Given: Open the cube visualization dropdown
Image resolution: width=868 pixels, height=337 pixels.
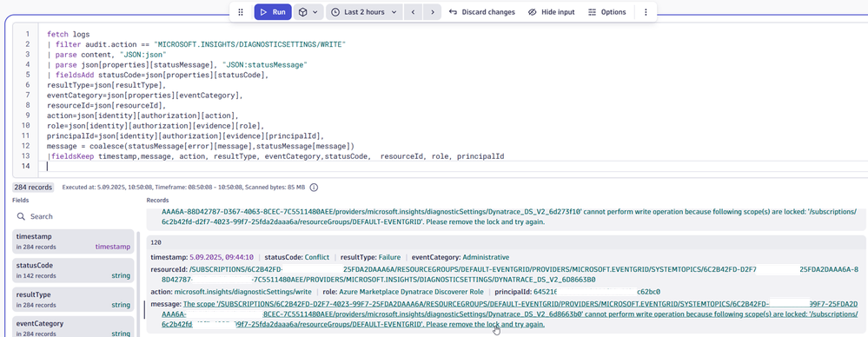Looking at the screenshot, I should coord(308,12).
